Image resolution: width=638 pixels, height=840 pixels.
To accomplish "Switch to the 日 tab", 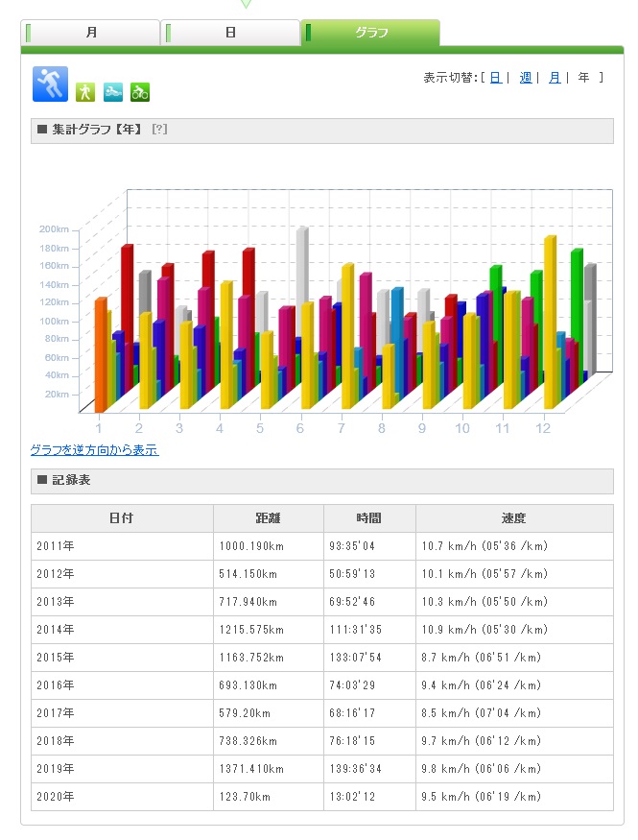I will 230,33.
